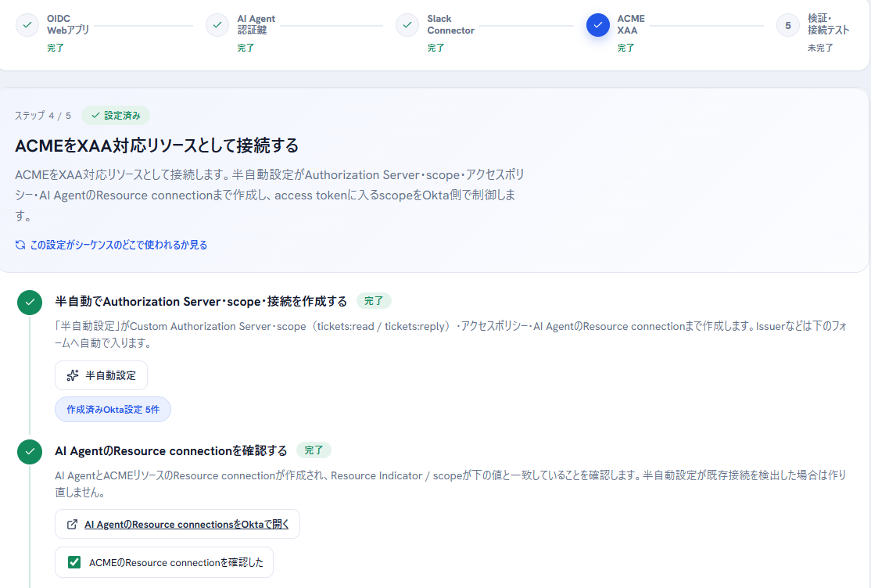Click 完了 badge next to Resource connectionを確認する heading

314,450
